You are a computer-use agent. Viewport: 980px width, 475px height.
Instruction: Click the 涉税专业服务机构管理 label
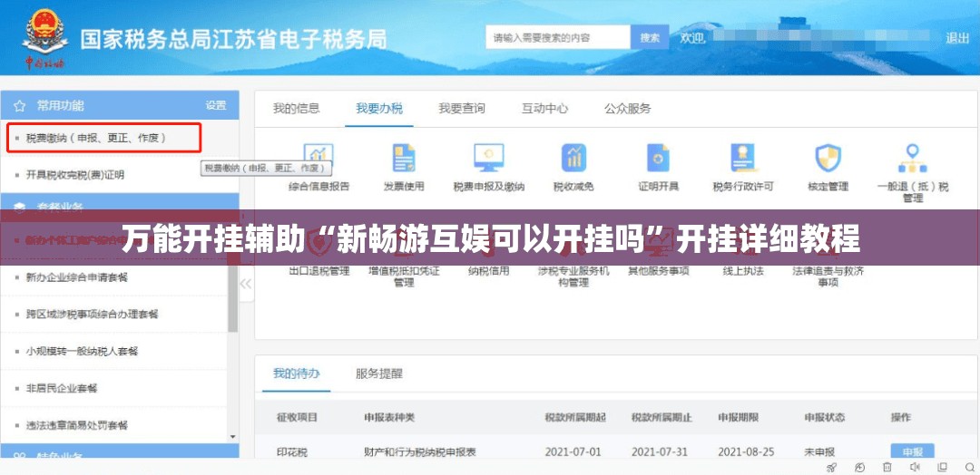pos(573,276)
